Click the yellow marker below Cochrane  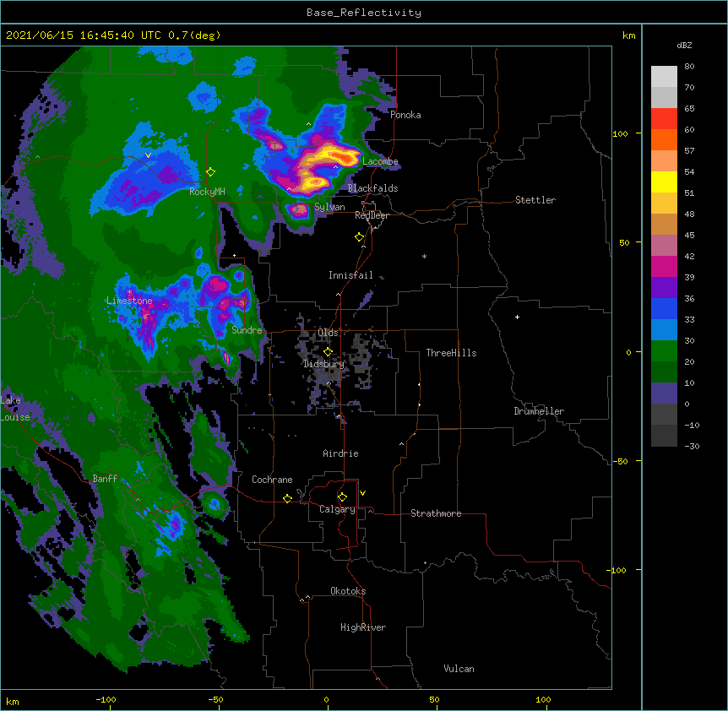(x=287, y=498)
